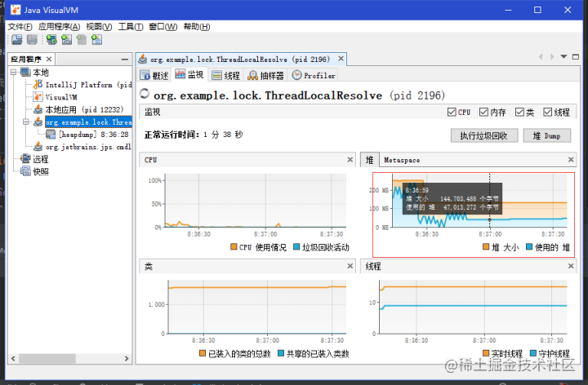Close the Threads (线程) chart panel
Image resolution: width=588 pixels, height=385 pixels.
click(571, 266)
